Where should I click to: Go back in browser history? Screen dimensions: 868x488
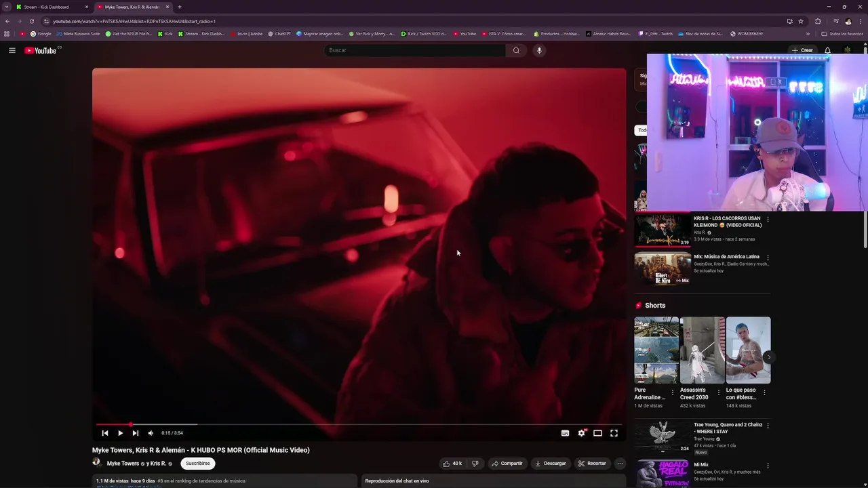click(x=7, y=21)
